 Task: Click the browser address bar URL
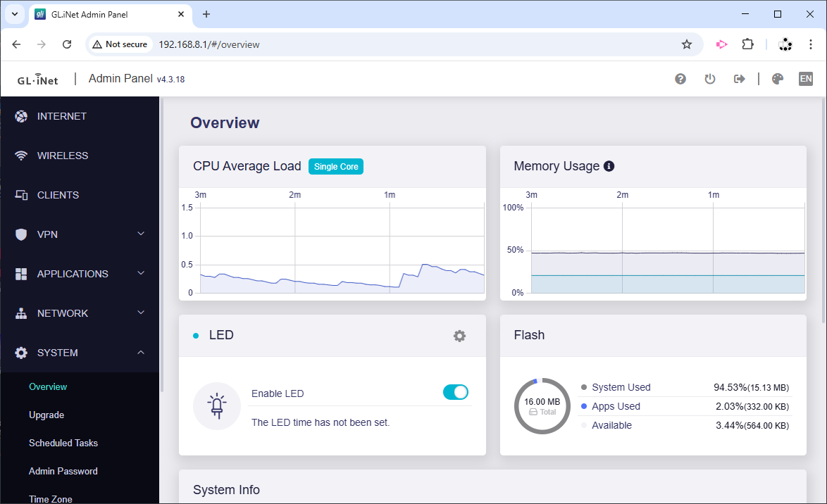pyautogui.click(x=209, y=44)
